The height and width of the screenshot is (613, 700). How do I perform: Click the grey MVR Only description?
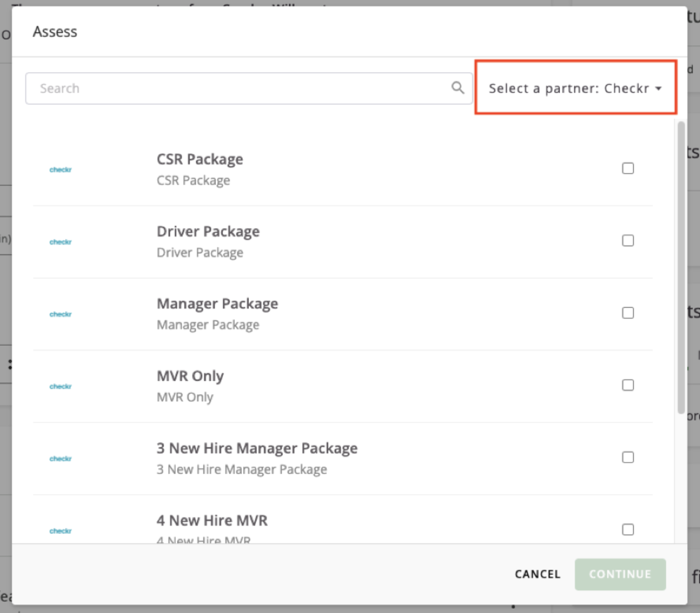185,397
